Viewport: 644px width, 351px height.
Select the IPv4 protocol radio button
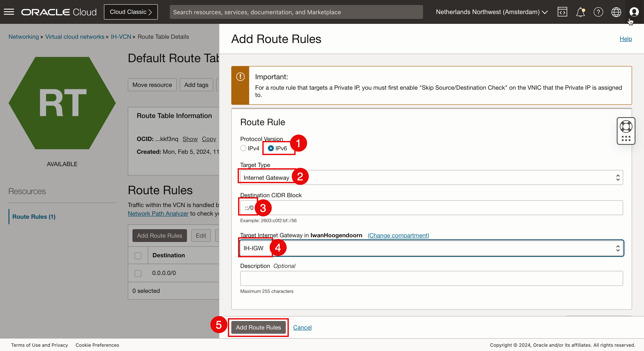pos(243,148)
